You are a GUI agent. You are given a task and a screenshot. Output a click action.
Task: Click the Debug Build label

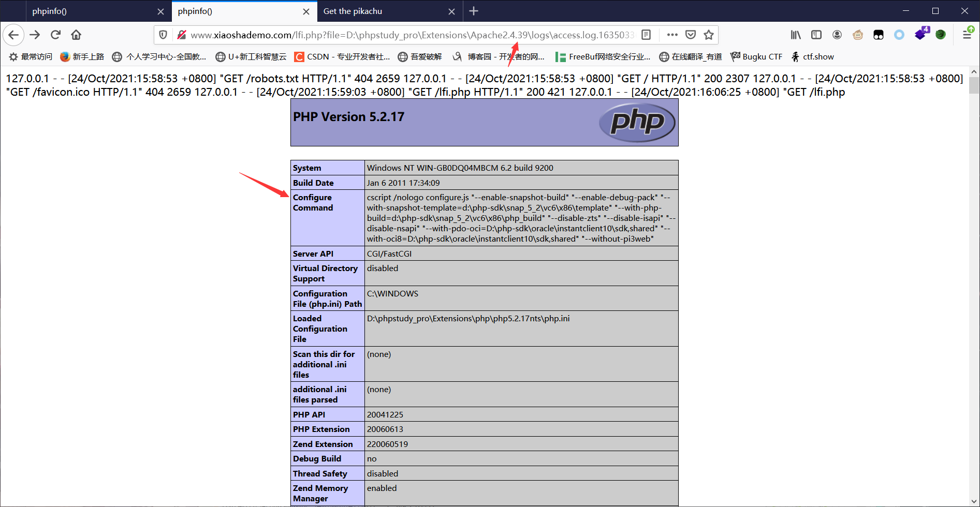[x=317, y=458]
